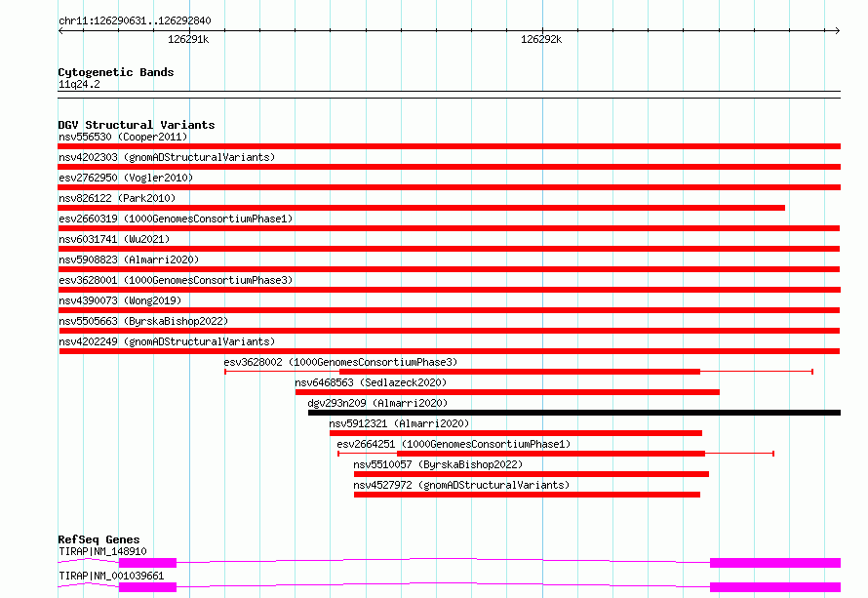Viewport: 868px width, 598px height.
Task: Open variant nsv826122 (Park2010) label
Action: (117, 198)
